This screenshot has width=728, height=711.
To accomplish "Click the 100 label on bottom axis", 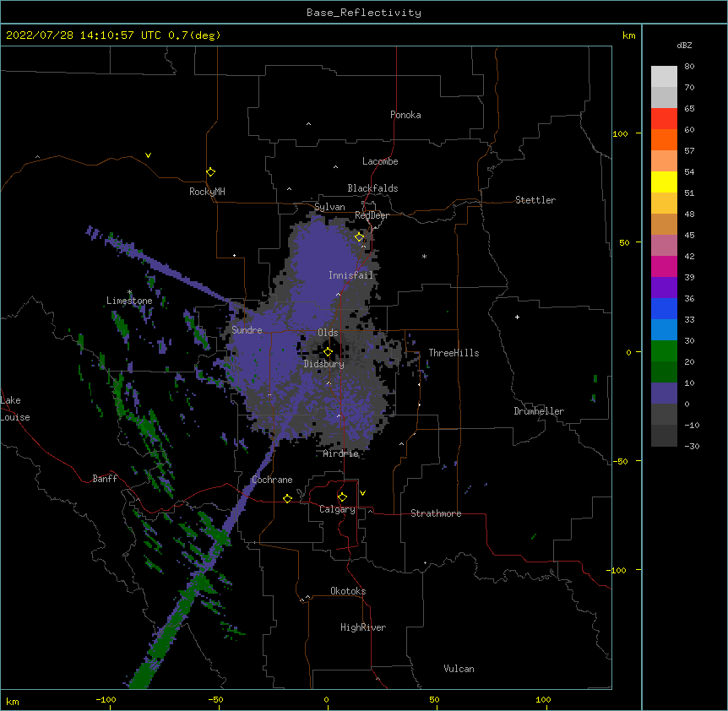I will coord(543,699).
